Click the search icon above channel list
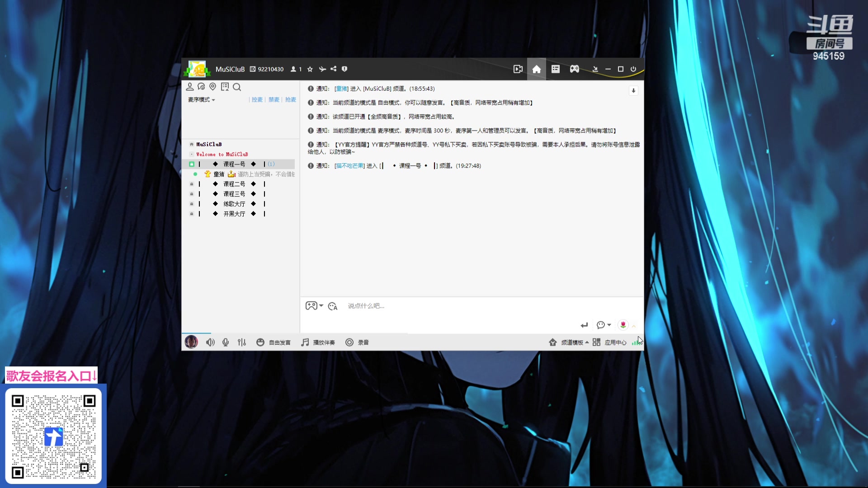 coord(237,87)
